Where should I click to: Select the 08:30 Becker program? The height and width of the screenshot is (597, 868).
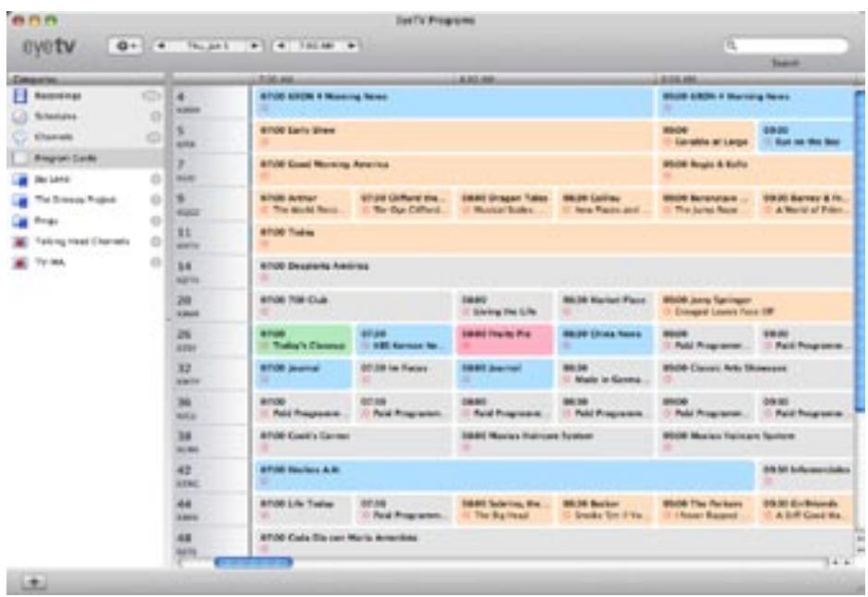click(606, 509)
